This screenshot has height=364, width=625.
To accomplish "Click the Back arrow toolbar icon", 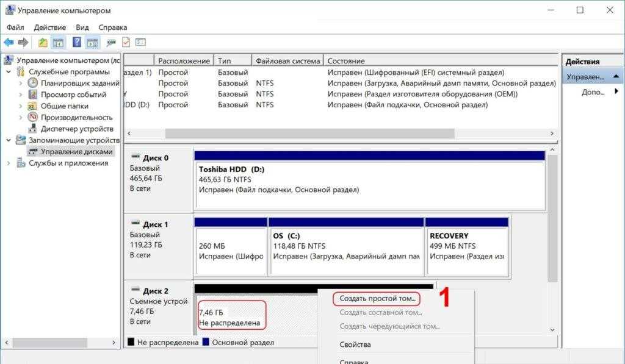I will tap(9, 43).
